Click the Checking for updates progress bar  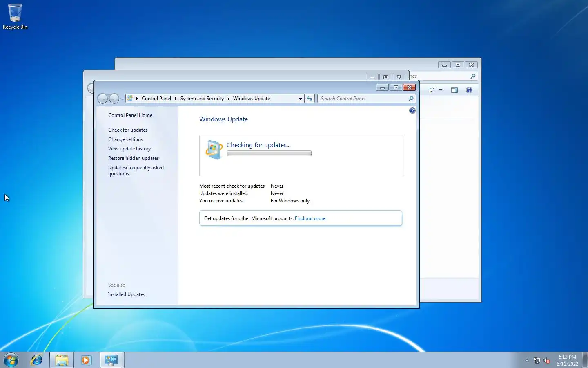269,154
